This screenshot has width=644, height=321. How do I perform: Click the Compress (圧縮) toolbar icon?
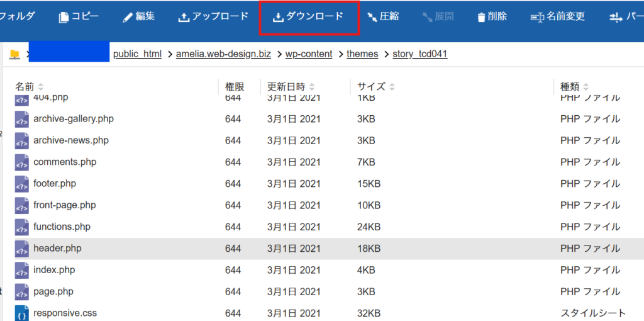(372, 17)
